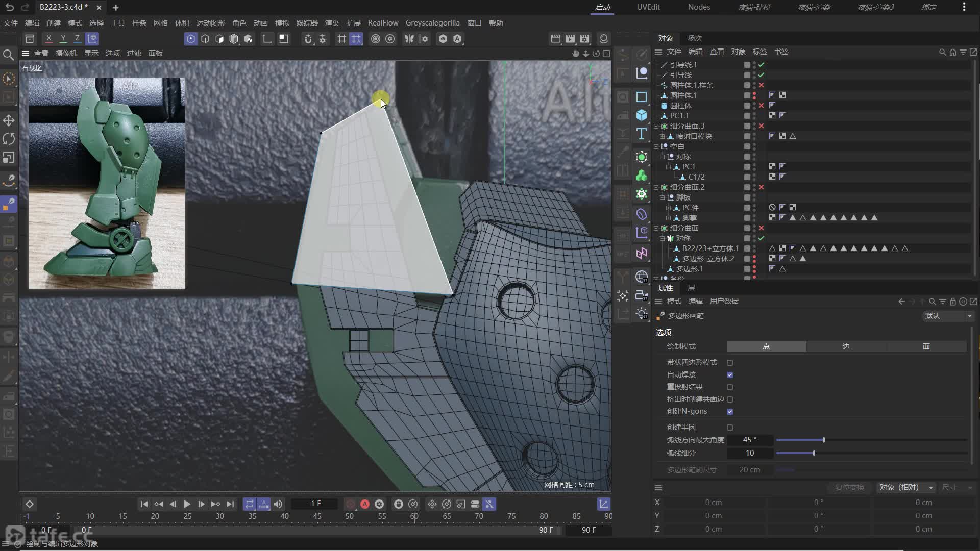The image size is (980, 551).
Task: Select the Move tool in left toolbar
Action: click(9, 120)
